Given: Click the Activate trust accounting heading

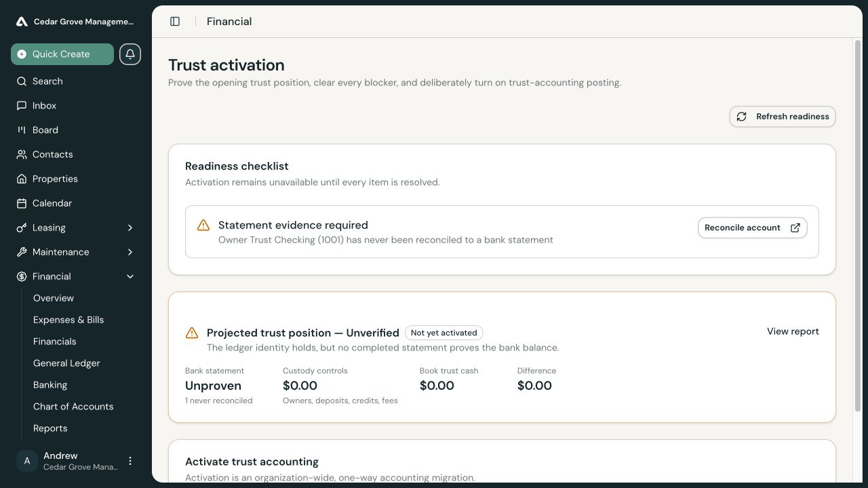Looking at the screenshot, I should point(252,462).
